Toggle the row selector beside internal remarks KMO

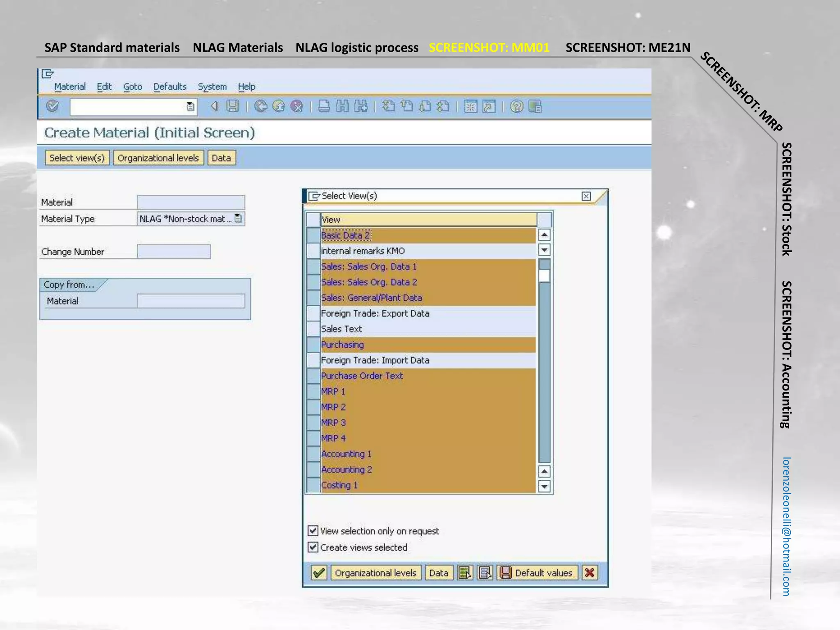(x=313, y=251)
